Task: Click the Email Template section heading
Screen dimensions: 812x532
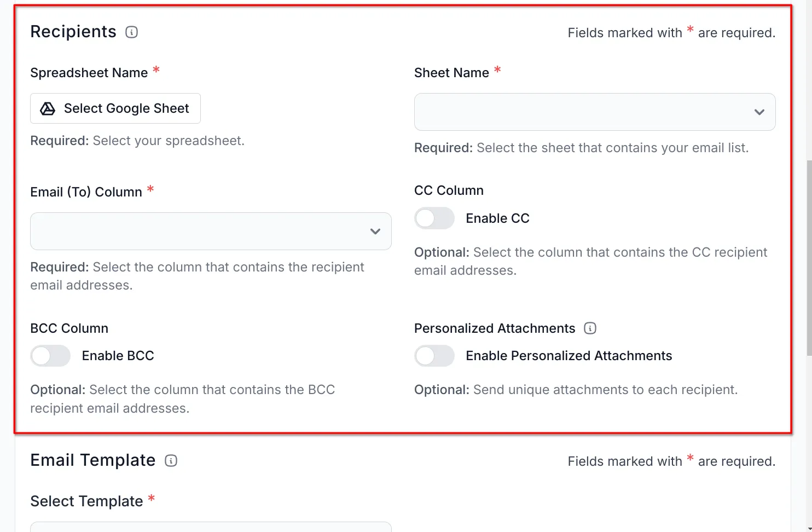Action: [x=92, y=460]
